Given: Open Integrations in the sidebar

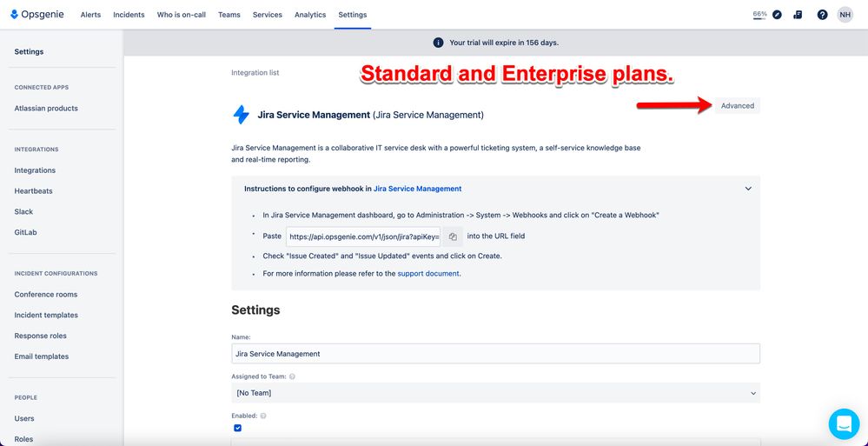Looking at the screenshot, I should point(35,170).
